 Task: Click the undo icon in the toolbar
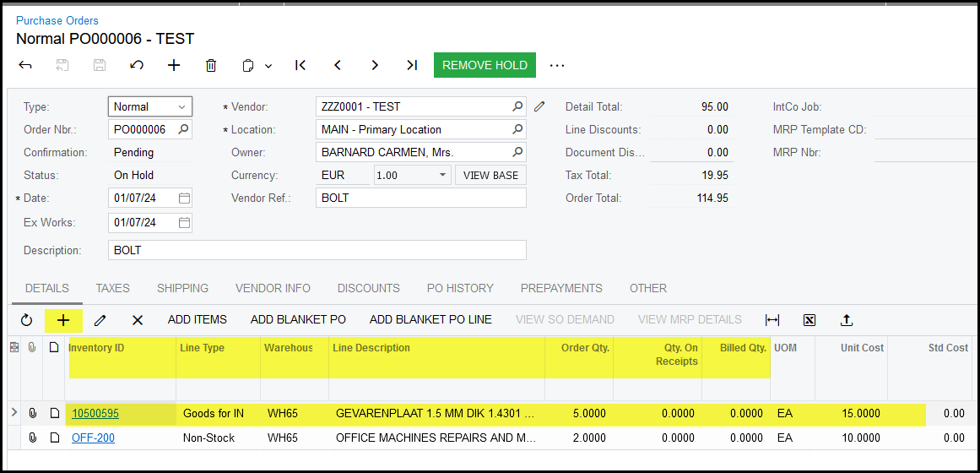136,65
